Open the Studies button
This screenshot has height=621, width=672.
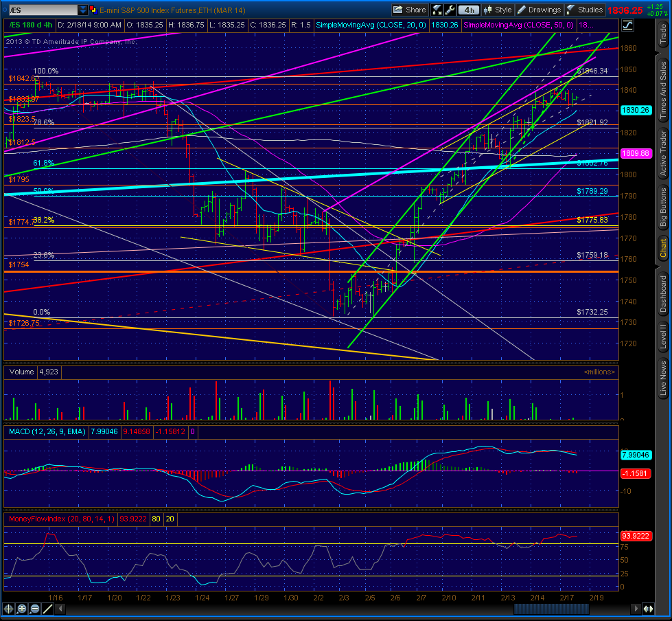[585, 10]
